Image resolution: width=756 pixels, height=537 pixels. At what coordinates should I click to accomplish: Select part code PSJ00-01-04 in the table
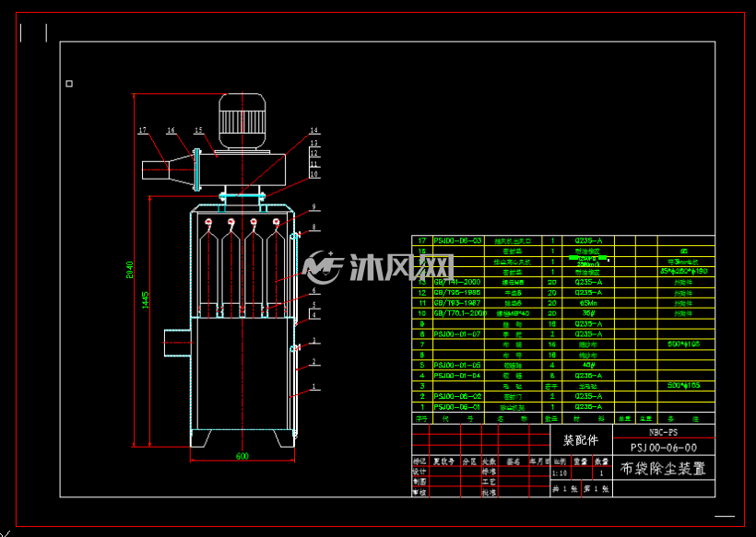457,375
